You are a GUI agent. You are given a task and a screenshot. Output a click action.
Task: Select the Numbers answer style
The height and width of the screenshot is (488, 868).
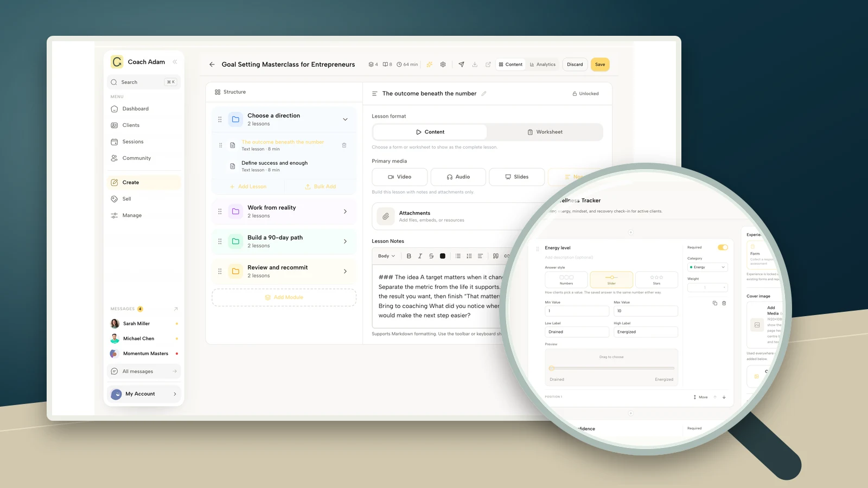[x=566, y=280]
